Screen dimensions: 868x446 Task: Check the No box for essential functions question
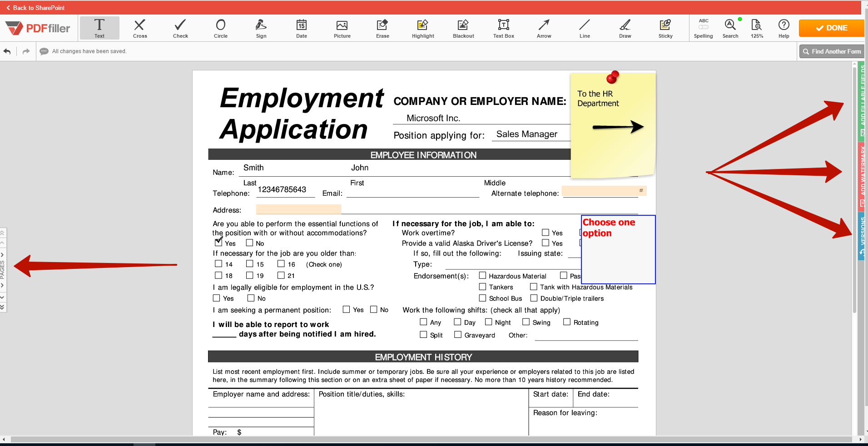click(250, 243)
